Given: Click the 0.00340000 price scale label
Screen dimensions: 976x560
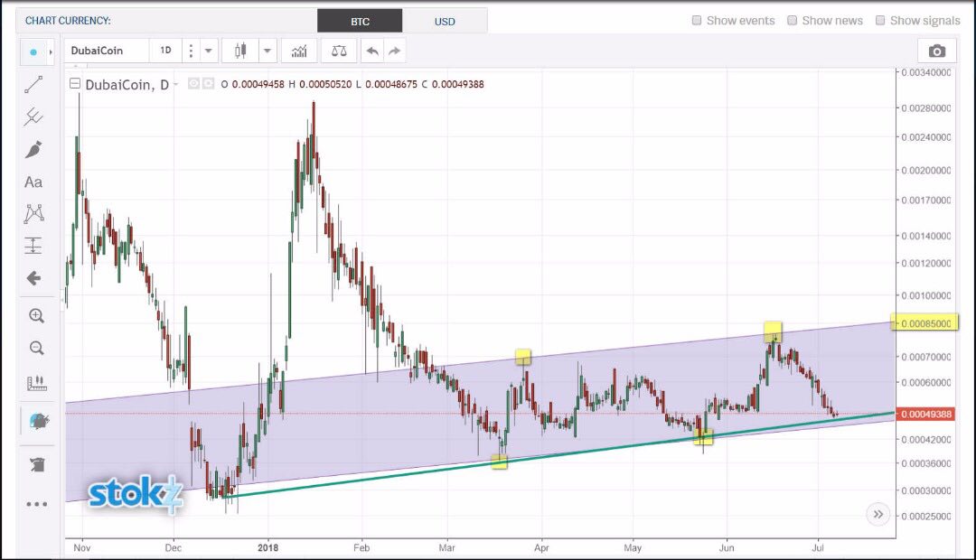Looking at the screenshot, I should [925, 73].
